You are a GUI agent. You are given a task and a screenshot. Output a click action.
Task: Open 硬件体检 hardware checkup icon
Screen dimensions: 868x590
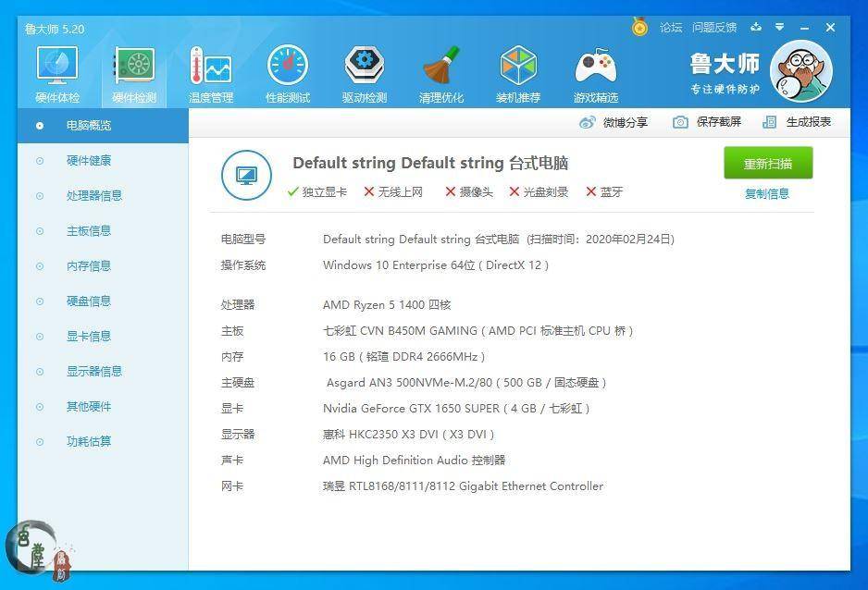[x=57, y=67]
